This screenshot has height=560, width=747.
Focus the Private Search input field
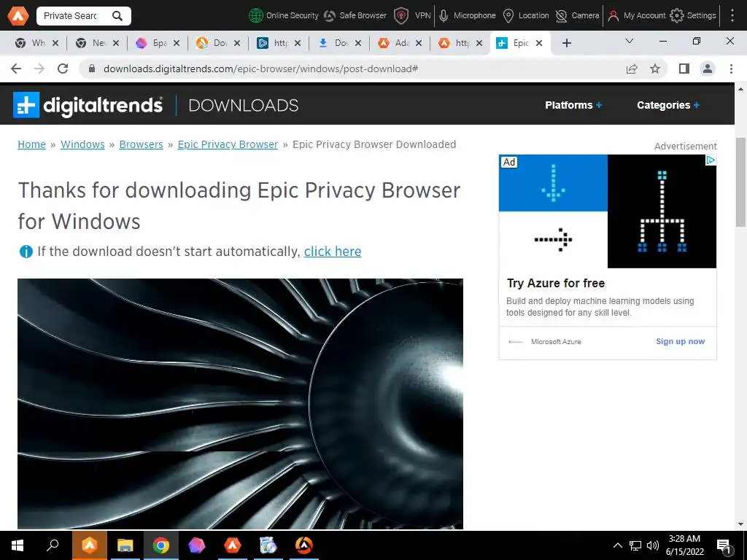pyautogui.click(x=71, y=16)
